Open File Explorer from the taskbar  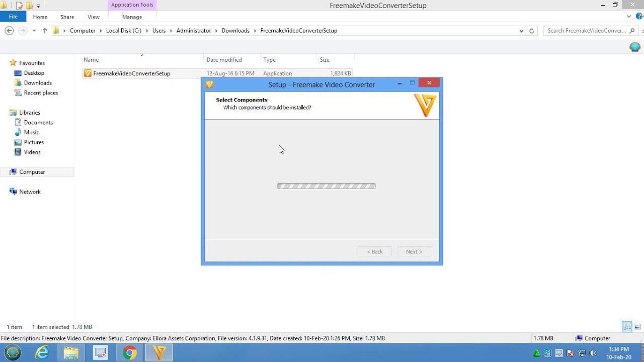[71, 352]
